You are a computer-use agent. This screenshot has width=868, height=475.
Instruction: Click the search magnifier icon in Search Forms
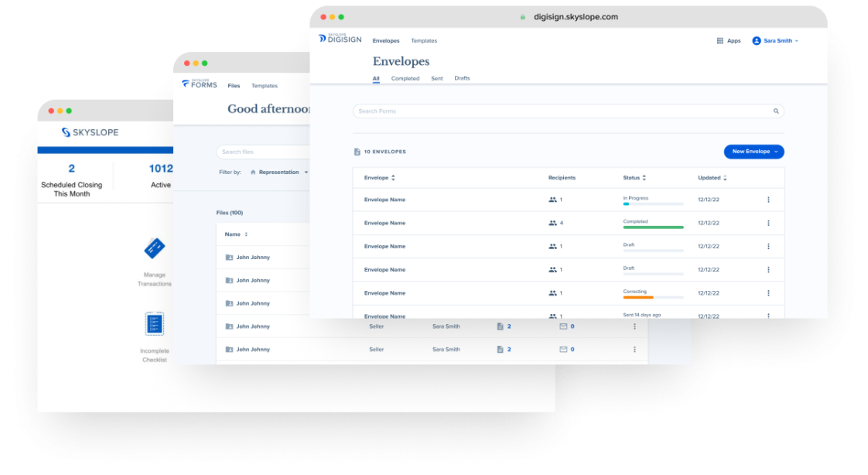click(776, 111)
